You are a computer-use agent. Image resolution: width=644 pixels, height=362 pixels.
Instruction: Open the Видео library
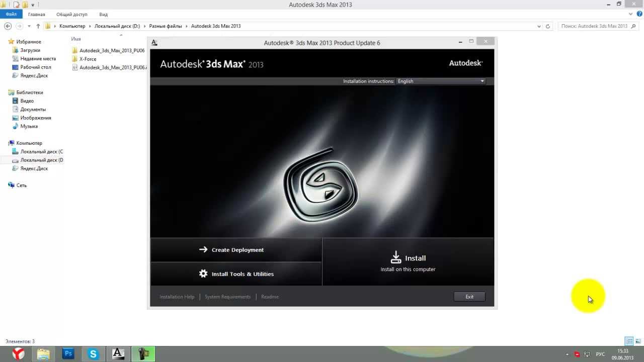pos(27,101)
